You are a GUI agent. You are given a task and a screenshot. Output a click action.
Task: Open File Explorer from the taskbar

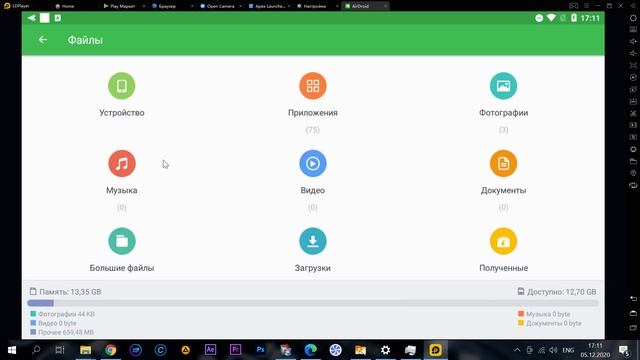coord(85,350)
